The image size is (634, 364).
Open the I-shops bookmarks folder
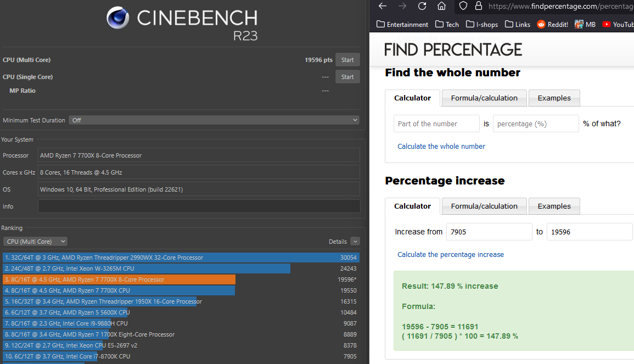click(x=482, y=25)
